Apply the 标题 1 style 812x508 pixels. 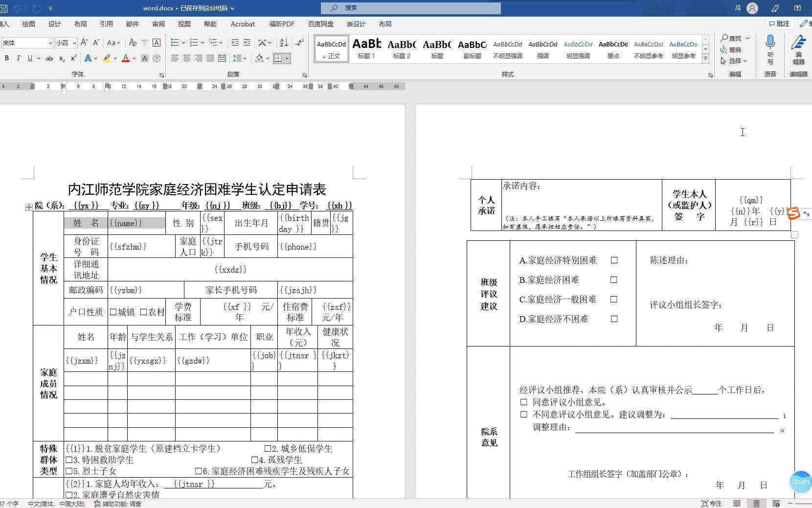tap(367, 48)
